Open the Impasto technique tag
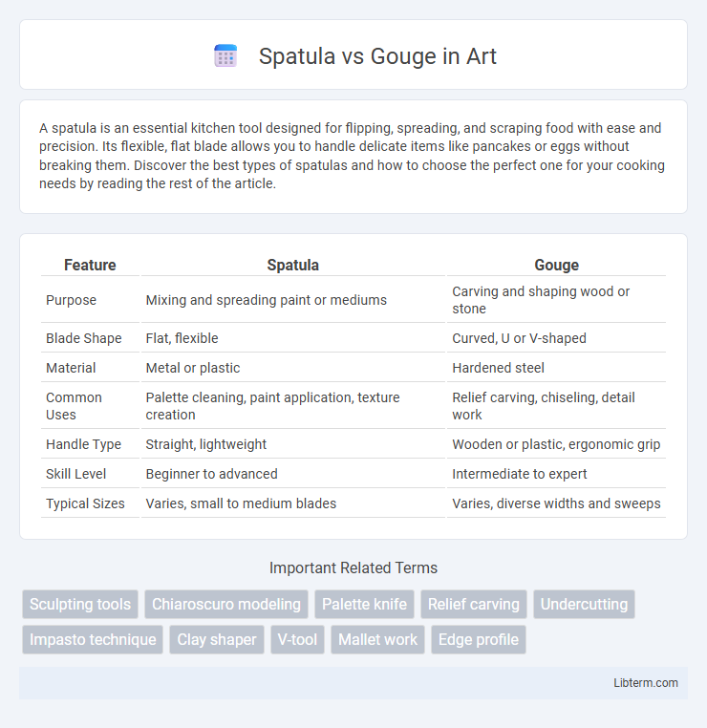The image size is (707, 728). [93, 639]
